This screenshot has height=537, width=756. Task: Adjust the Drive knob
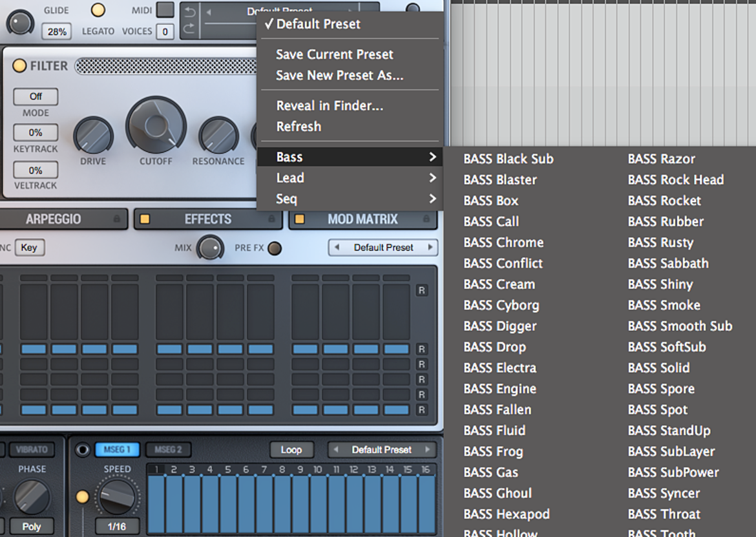click(93, 136)
